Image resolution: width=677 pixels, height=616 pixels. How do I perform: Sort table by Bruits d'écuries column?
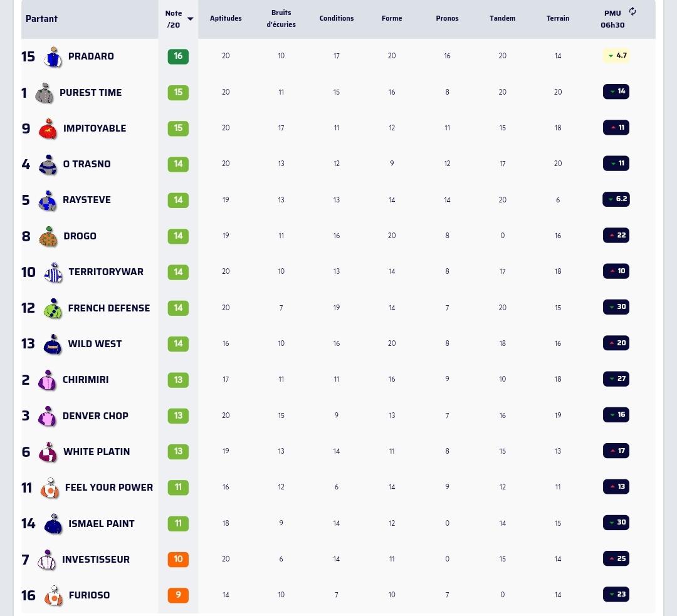coord(281,19)
